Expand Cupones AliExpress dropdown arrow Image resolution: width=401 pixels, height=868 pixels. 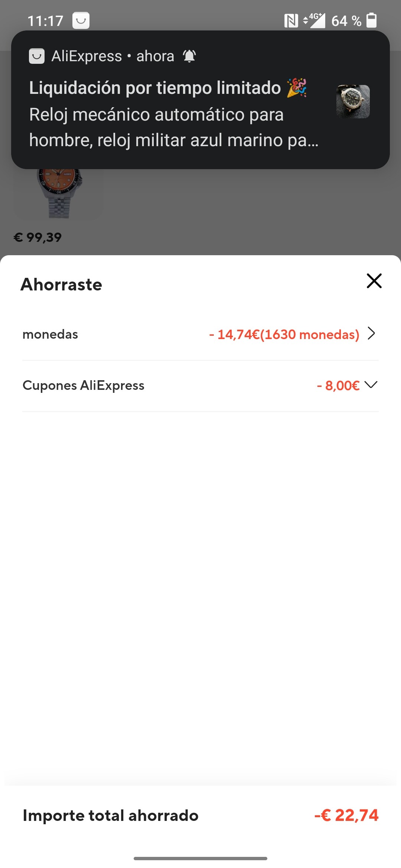(x=371, y=385)
